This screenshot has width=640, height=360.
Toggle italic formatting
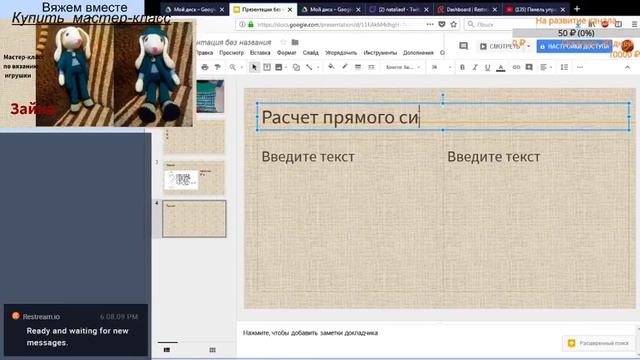point(475,67)
